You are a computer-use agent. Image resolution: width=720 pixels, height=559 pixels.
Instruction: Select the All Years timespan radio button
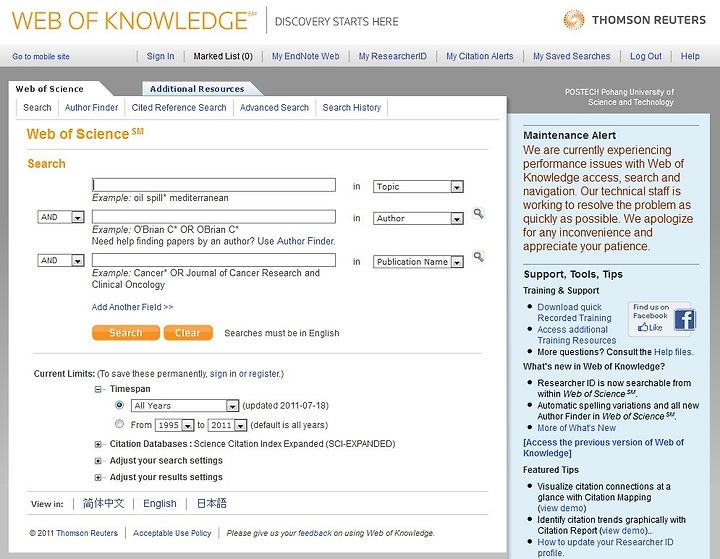(x=119, y=405)
